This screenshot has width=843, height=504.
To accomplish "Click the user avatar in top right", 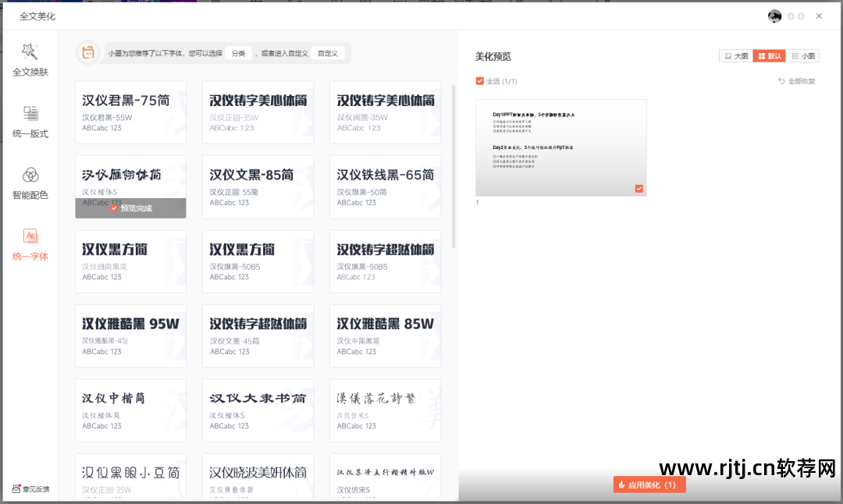I will 774,16.
